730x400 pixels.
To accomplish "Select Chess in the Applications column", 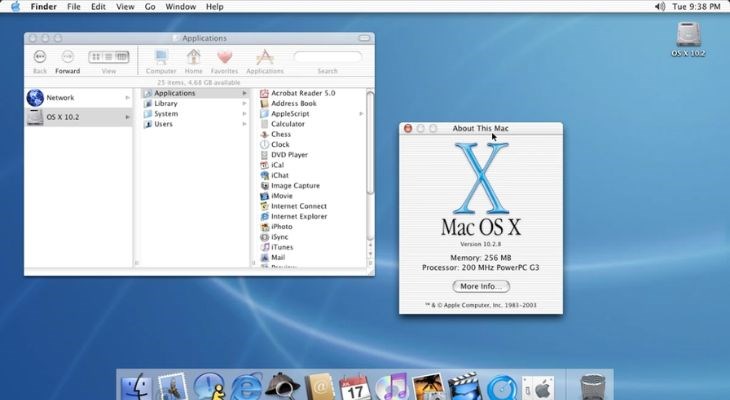I will tap(281, 134).
